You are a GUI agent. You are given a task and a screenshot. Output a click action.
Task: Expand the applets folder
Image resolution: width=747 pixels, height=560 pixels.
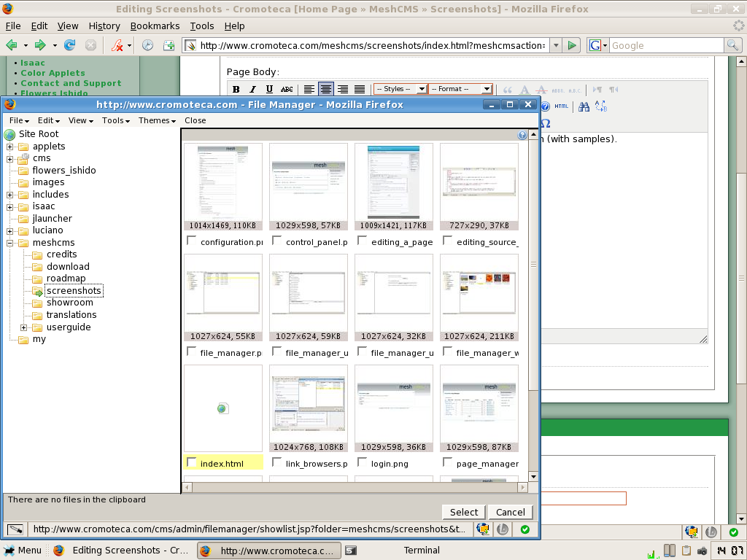9,147
